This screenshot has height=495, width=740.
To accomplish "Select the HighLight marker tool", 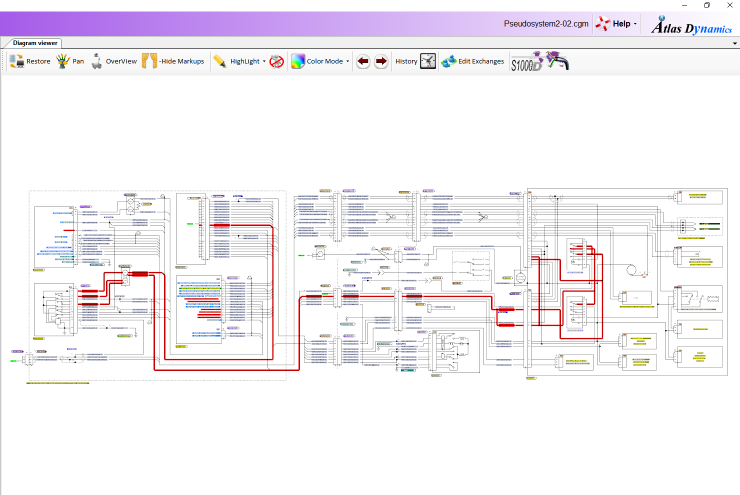I will [219, 61].
